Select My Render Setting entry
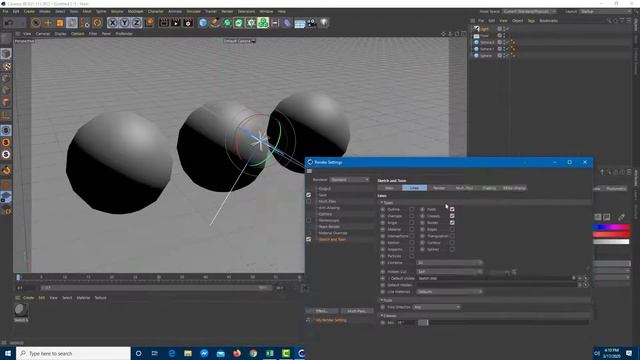640x360 pixels. [x=331, y=320]
